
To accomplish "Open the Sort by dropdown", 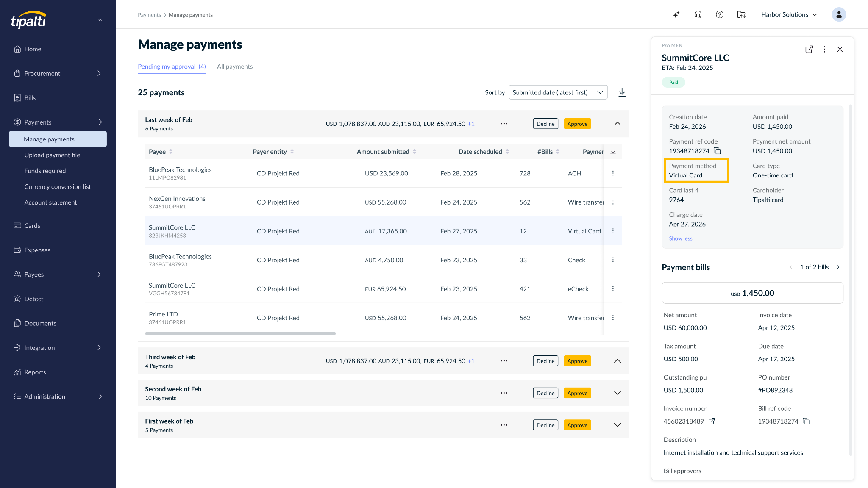I will pos(558,92).
